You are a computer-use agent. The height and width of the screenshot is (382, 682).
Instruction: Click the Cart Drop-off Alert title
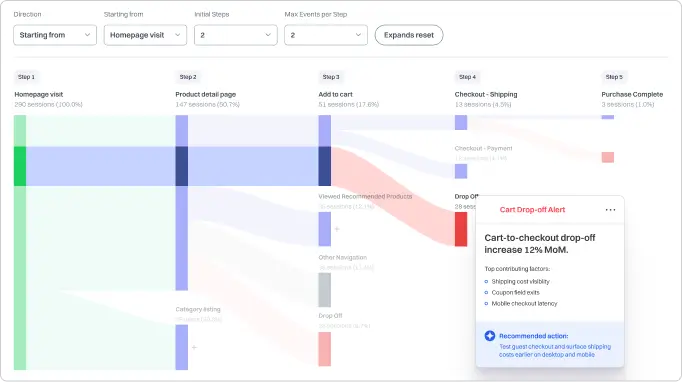click(532, 210)
